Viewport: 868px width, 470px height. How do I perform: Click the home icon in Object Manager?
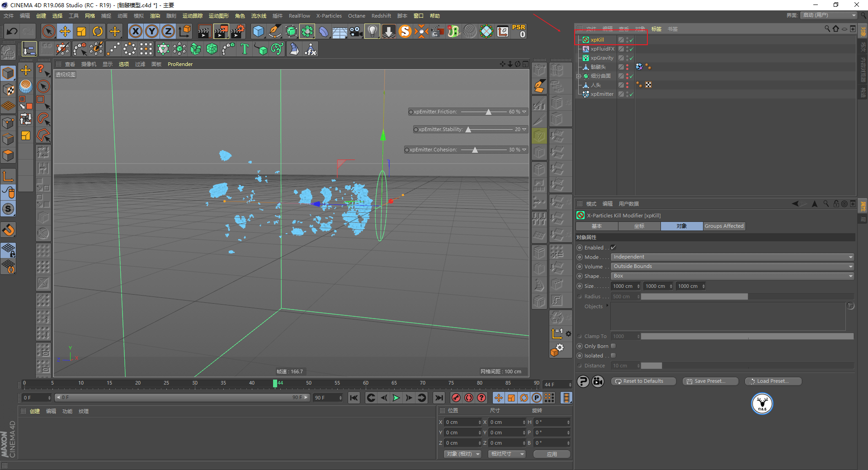[x=835, y=28]
